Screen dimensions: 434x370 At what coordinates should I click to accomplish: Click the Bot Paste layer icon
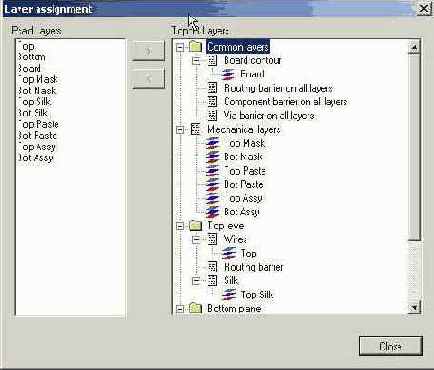(212, 184)
